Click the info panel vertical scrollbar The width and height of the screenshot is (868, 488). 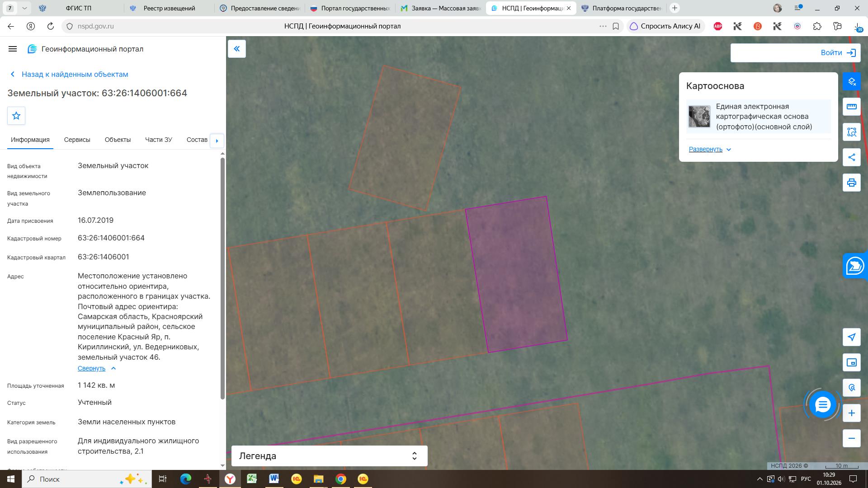(222, 278)
